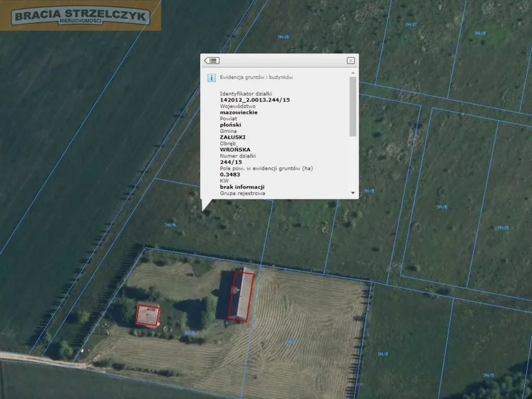Click the popup scrollbar up arrow
This screenshot has width=532, height=399.
click(x=353, y=73)
